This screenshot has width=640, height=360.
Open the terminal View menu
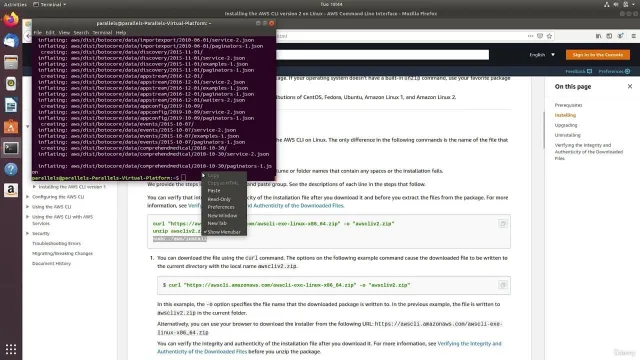click(x=64, y=32)
